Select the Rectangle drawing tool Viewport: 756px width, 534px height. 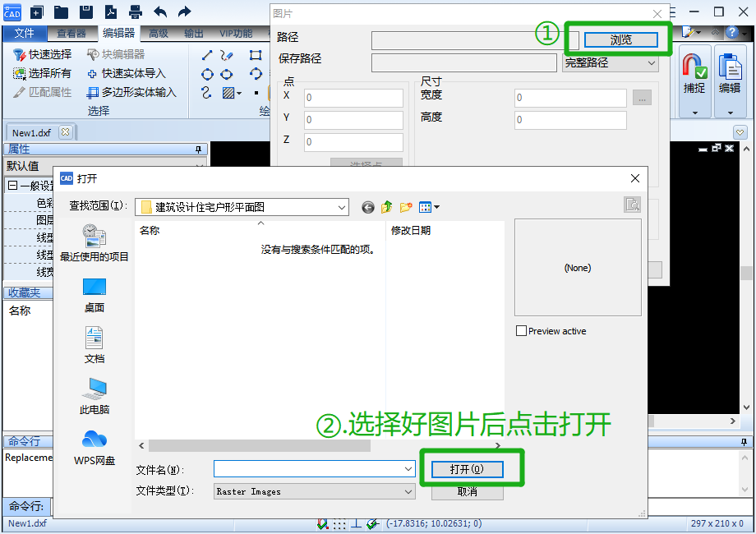point(256,55)
